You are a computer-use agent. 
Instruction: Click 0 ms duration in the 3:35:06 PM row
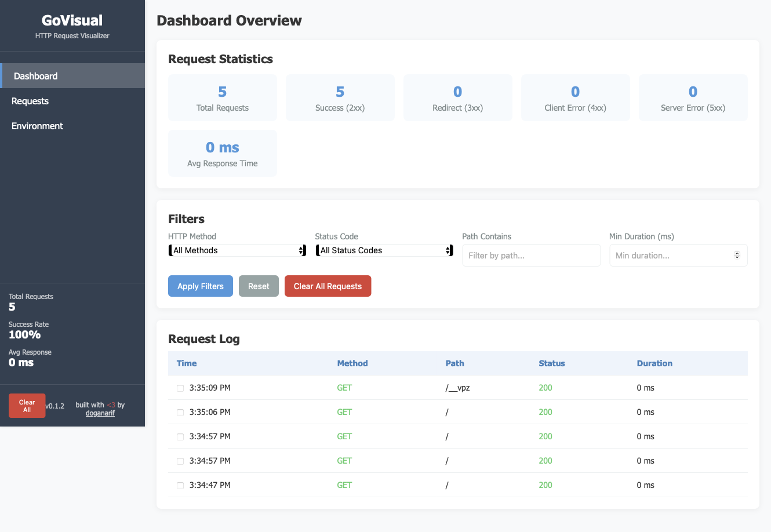coord(645,412)
